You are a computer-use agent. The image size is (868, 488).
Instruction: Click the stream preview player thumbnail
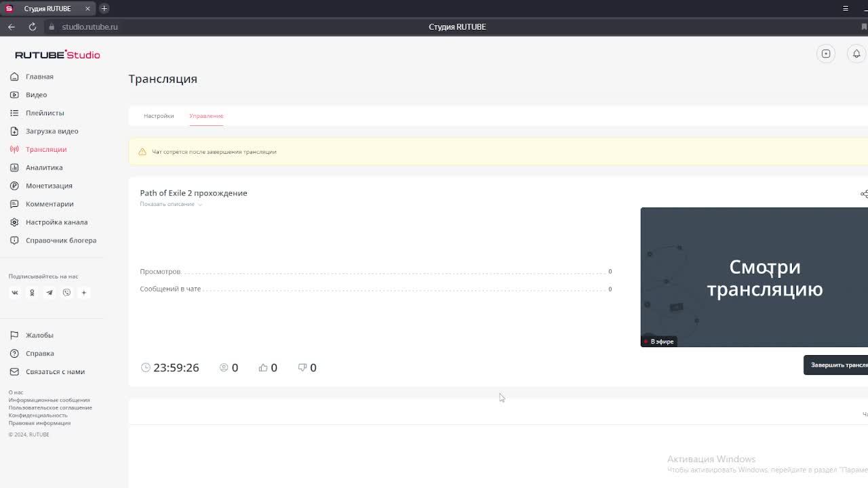coord(754,277)
